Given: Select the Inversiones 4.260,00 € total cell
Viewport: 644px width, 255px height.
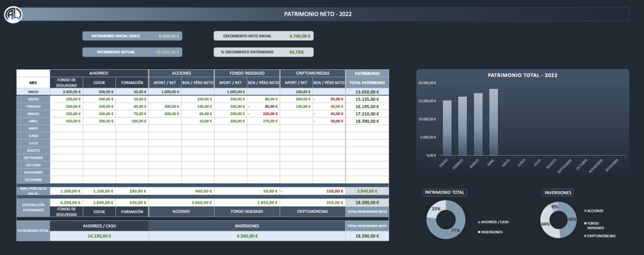Looking at the screenshot, I should point(247,236).
